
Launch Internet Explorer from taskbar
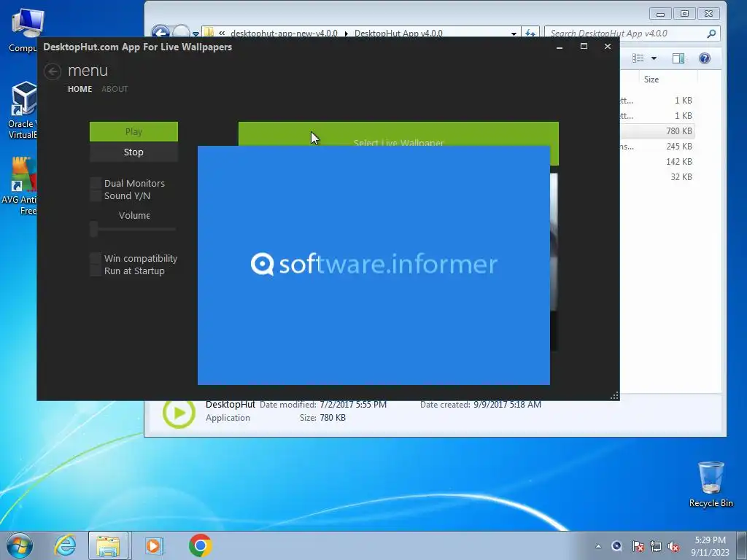coord(65,545)
